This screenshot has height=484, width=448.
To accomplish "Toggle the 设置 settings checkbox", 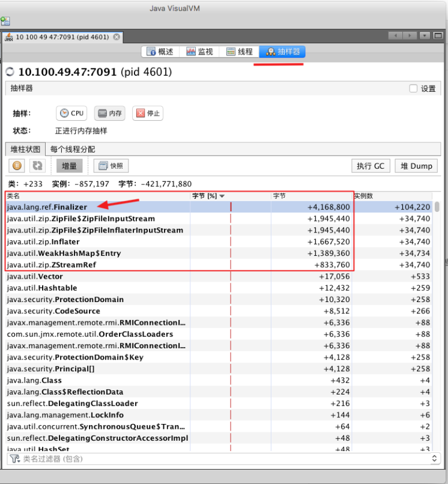I will click(413, 89).
